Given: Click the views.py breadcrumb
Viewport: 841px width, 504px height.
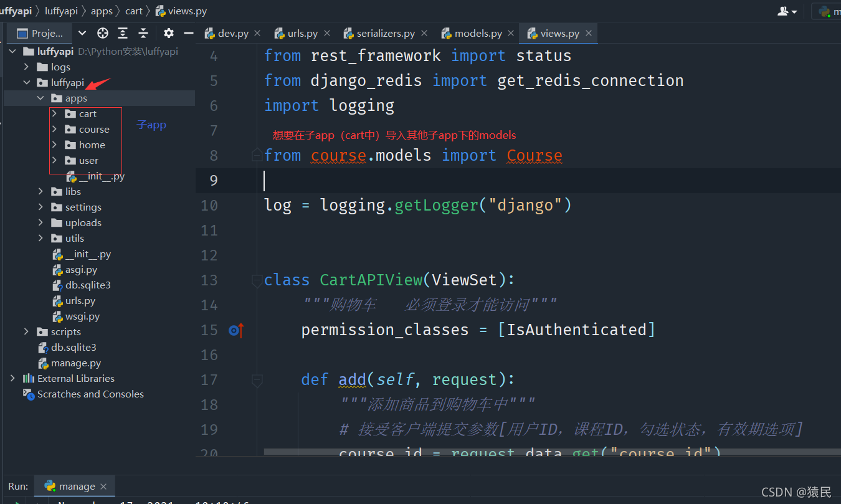Looking at the screenshot, I should pos(181,11).
